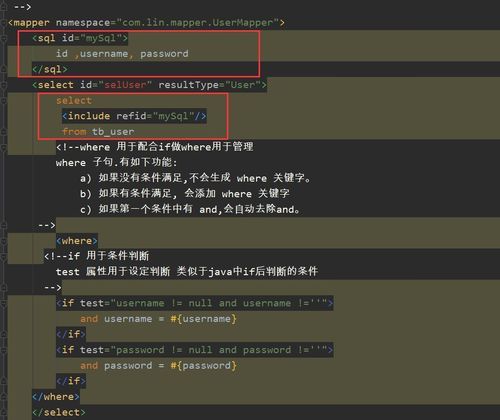Click the </if> tag after the password condition
The width and height of the screenshot is (500, 420).
click(x=71, y=381)
